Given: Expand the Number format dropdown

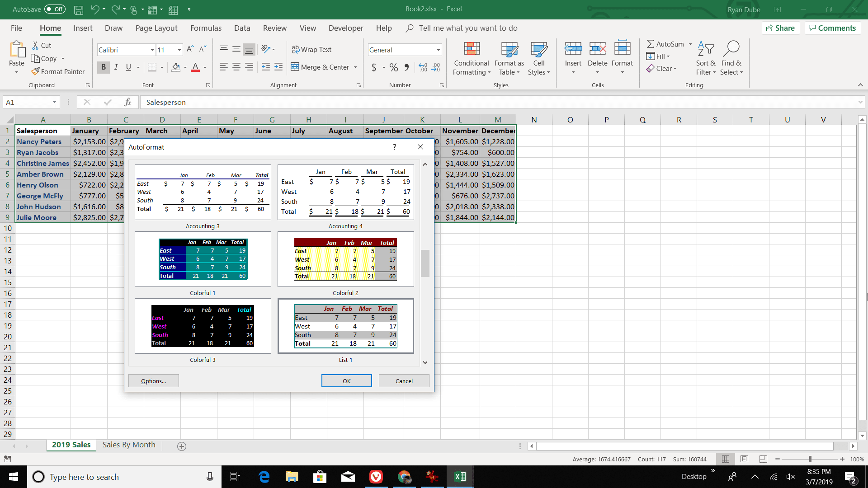Looking at the screenshot, I should tap(438, 49).
